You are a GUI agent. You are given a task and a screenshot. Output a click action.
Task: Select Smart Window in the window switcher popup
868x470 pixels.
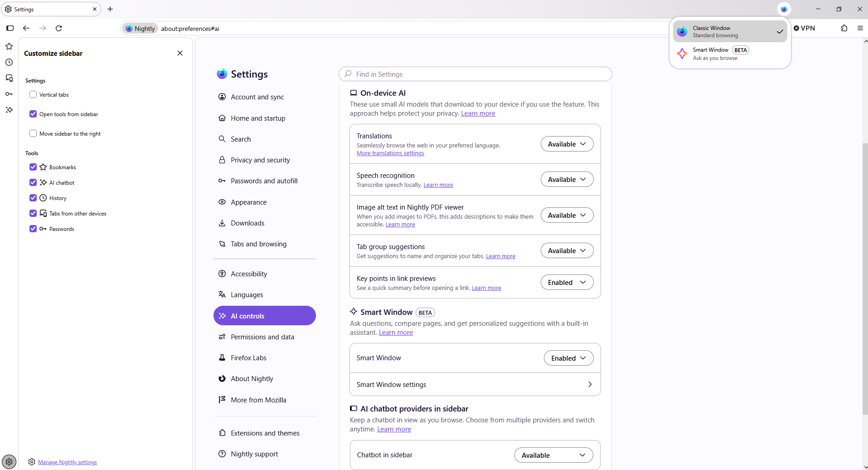730,54
